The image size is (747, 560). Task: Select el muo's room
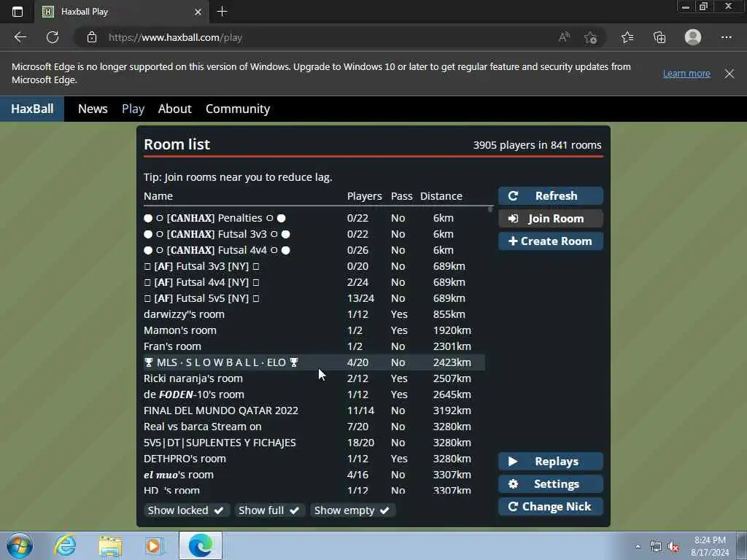coord(314,475)
